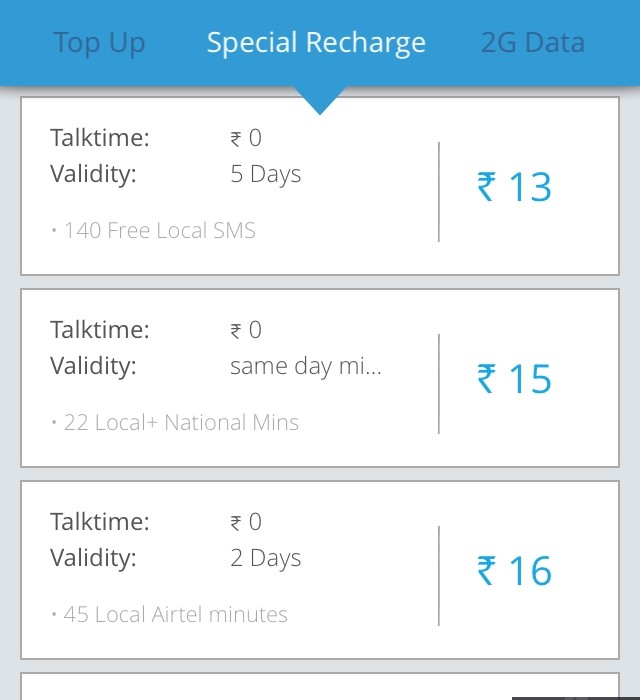The width and height of the screenshot is (640, 700).
Task: Tap the Talktime ₹ 0 value in the ₹ 15 plan
Action: (x=246, y=330)
